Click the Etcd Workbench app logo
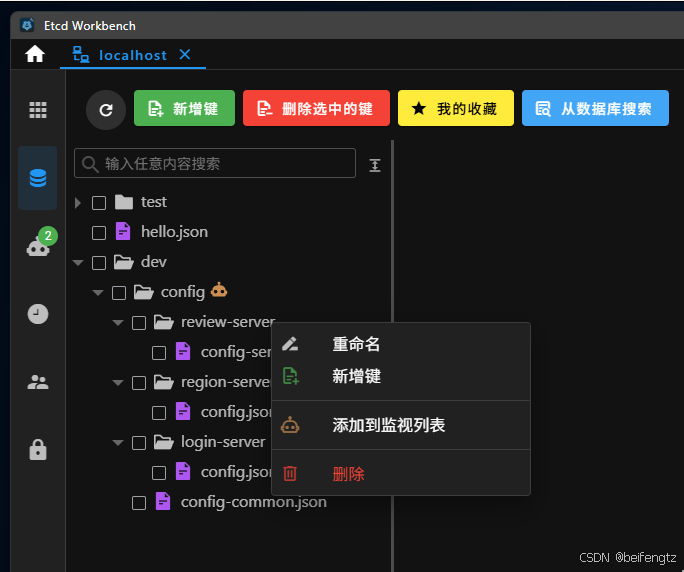The image size is (684, 572). coord(27,25)
